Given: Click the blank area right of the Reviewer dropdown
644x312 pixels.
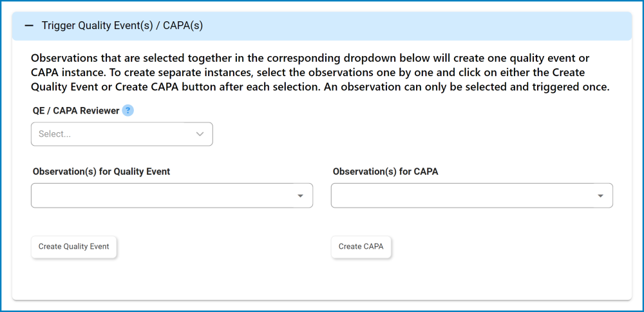Looking at the screenshot, I should pos(386,134).
